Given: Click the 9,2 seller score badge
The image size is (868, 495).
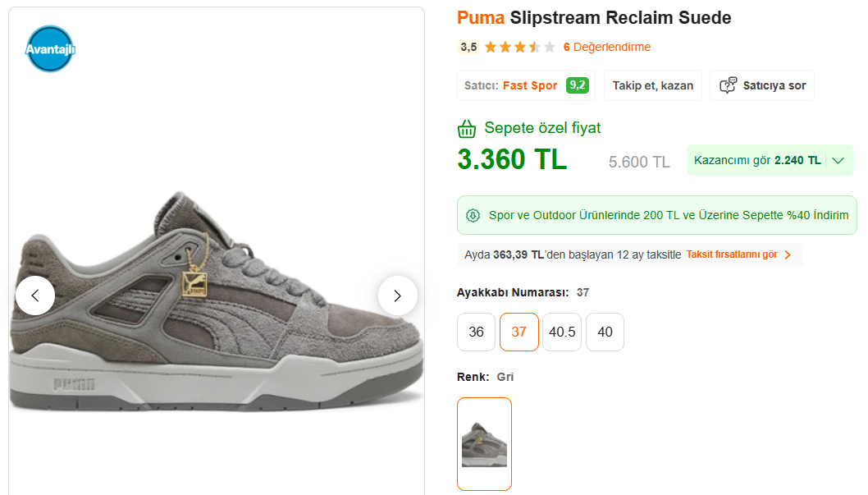Looking at the screenshot, I should coord(578,85).
